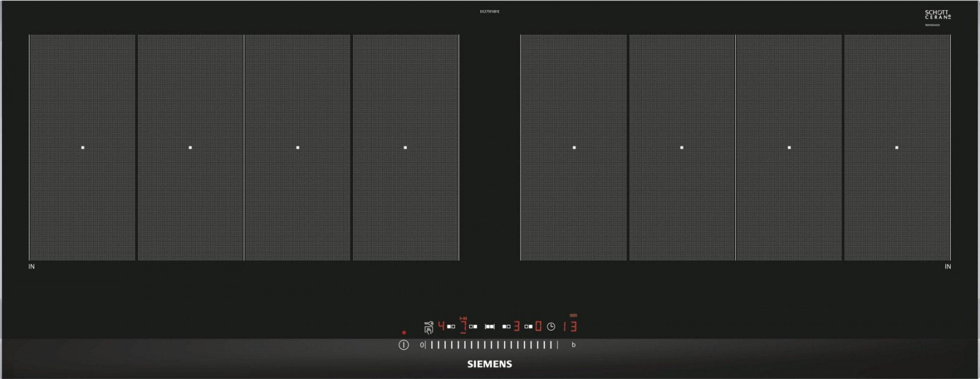The image size is (980, 379).
Task: Select the zone indicator next to level 7
Action: [x=473, y=327]
